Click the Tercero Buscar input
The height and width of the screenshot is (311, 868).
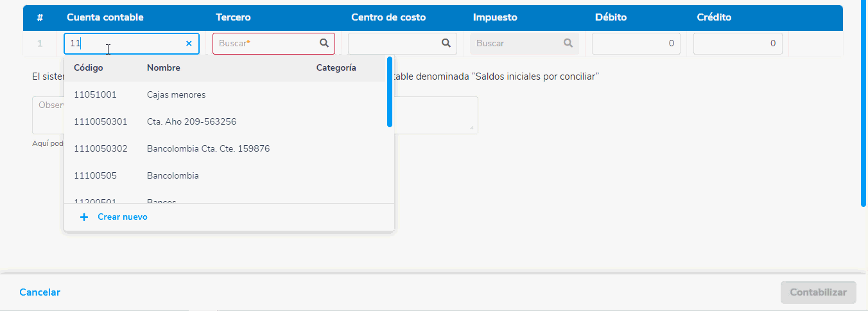266,44
